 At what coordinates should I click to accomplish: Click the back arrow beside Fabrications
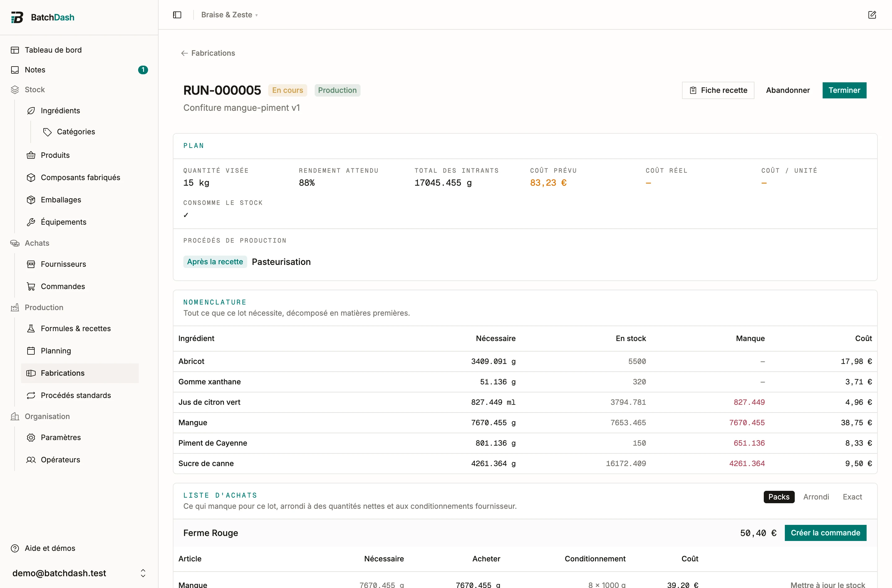184,53
